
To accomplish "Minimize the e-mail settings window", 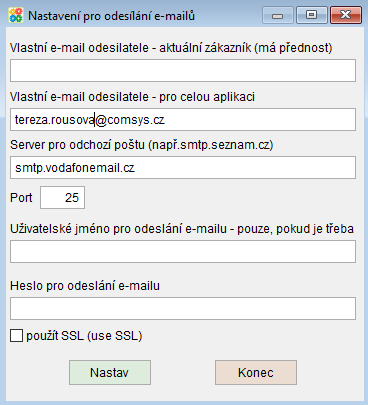I will point(278,15).
